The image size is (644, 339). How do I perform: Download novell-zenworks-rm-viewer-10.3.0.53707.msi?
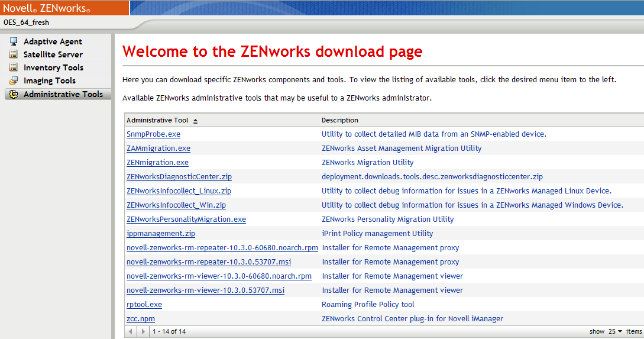tap(205, 290)
